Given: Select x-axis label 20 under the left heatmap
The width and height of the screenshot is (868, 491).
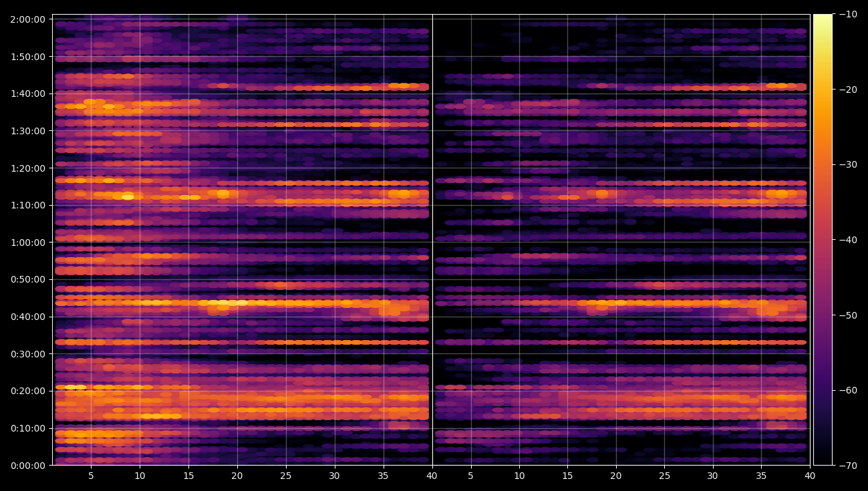Looking at the screenshot, I should coord(237,476).
